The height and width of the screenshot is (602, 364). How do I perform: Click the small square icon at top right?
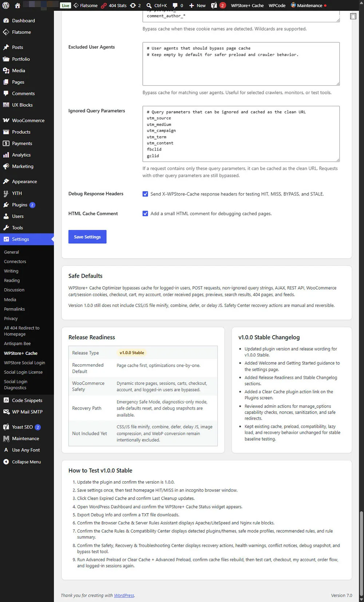353,16
